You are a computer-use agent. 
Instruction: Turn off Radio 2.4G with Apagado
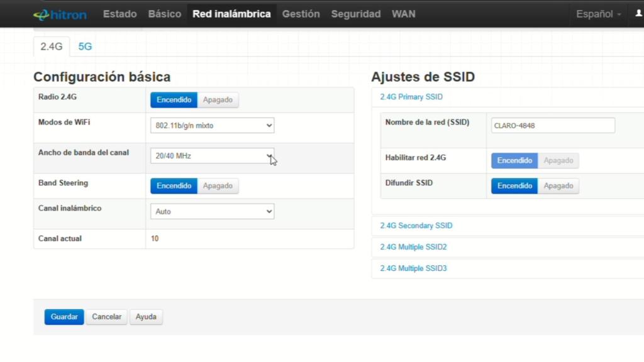coord(218,100)
